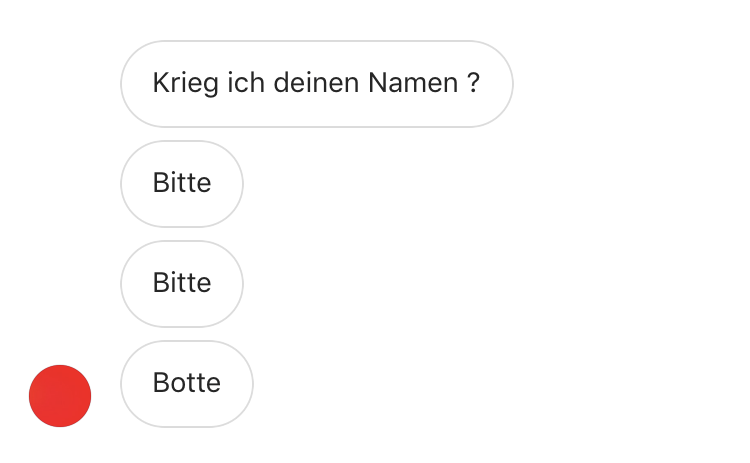Click the word "Namen" in the message
Image resolution: width=750 pixels, height=463 pixels.
[x=413, y=84]
